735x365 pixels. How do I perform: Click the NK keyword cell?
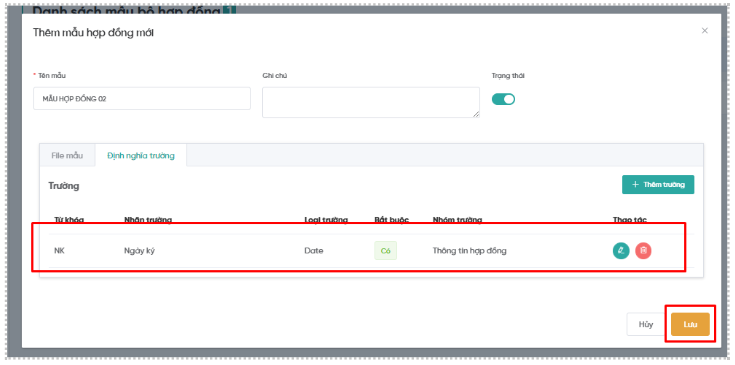pyautogui.click(x=59, y=251)
